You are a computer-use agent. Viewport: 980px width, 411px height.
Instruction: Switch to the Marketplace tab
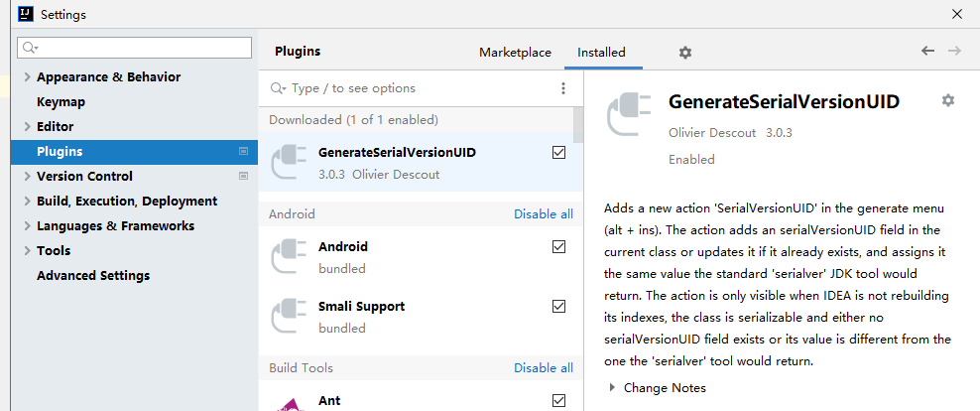point(515,53)
